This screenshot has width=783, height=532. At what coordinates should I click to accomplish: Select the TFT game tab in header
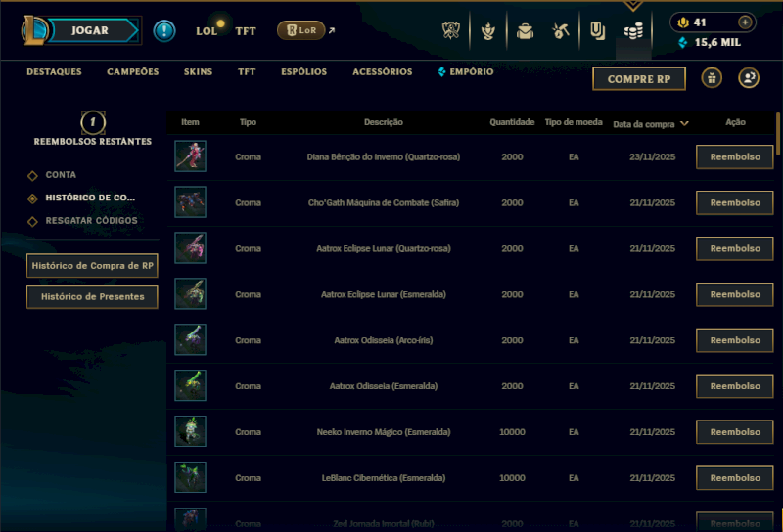tap(246, 31)
